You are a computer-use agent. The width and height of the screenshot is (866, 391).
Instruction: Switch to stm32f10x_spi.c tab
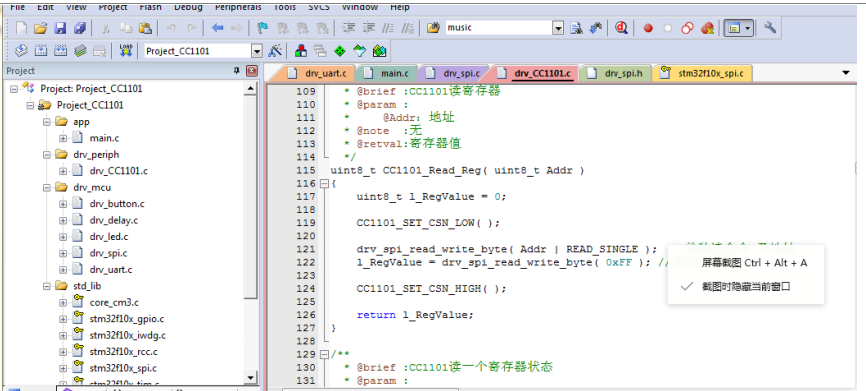click(703, 73)
